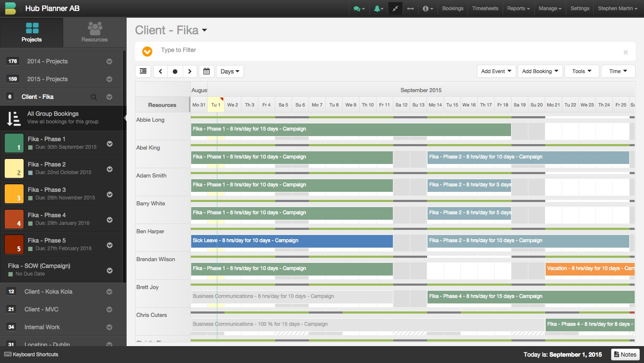Open the Add Booking dropdown

540,71
